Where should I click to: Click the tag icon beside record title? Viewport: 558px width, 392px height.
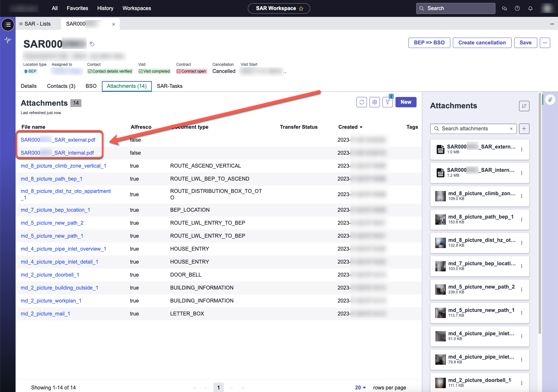[x=92, y=44]
